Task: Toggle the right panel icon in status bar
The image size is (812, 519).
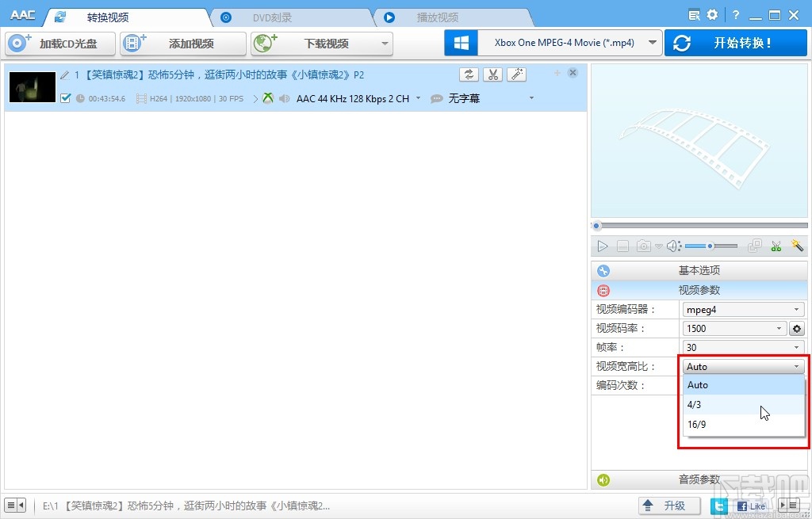Action: (x=790, y=505)
